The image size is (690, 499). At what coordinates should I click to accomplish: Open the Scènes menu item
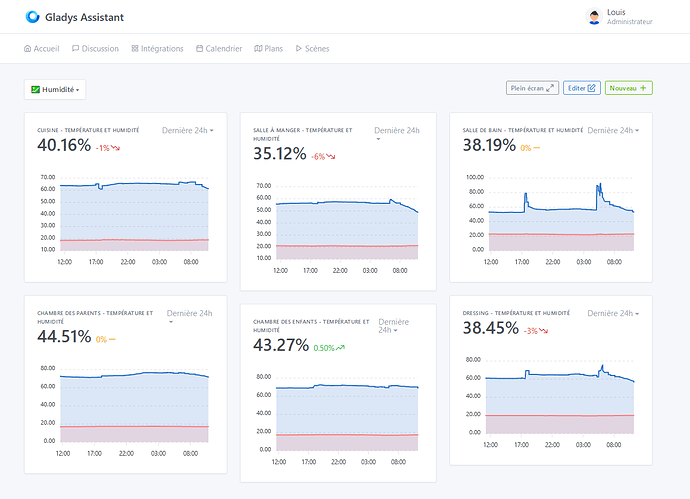312,48
